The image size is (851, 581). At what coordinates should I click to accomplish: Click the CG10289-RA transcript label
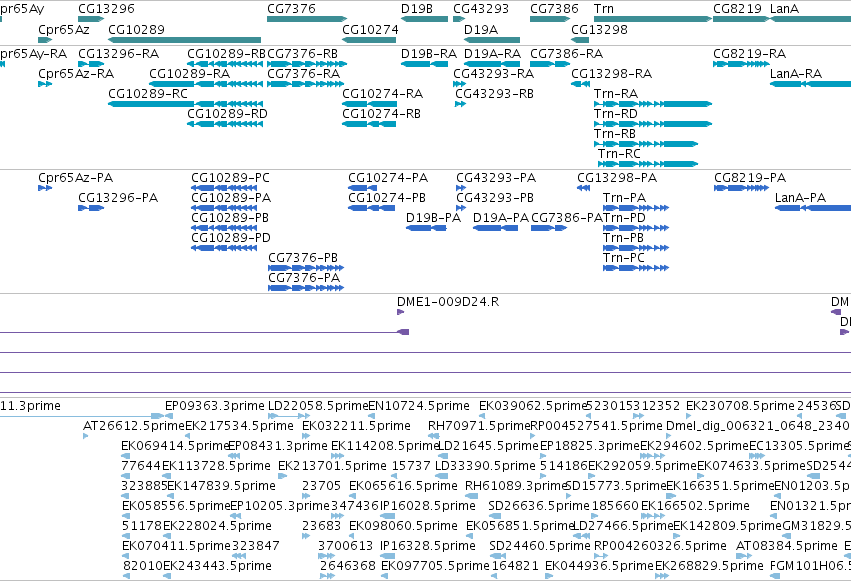point(189,74)
